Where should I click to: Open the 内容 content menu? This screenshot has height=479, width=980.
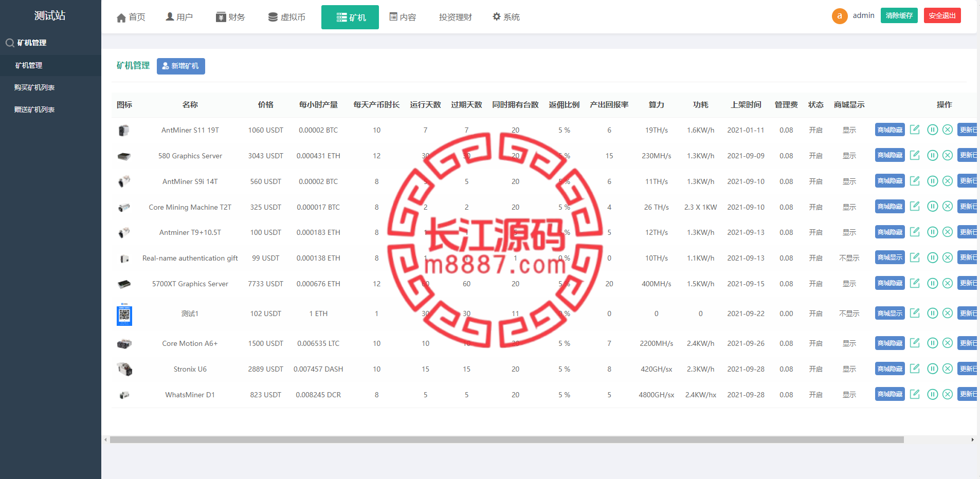coord(403,17)
